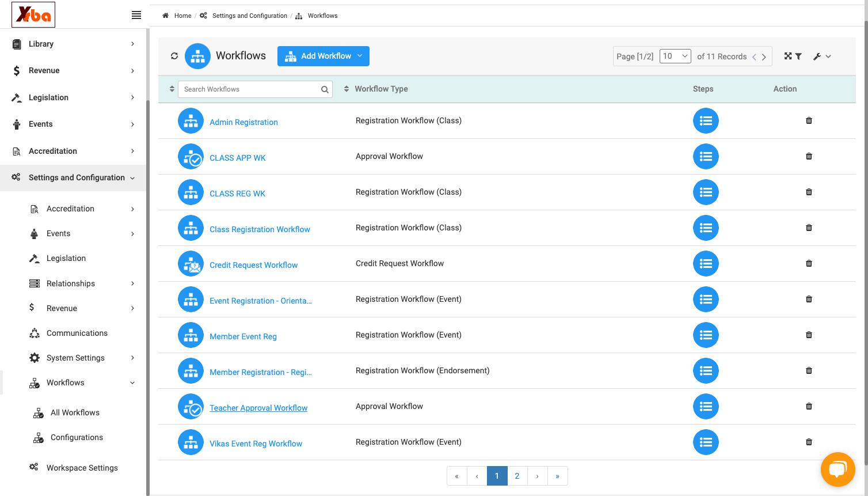Open All Workflows menu item
868x496 pixels.
pos(75,412)
